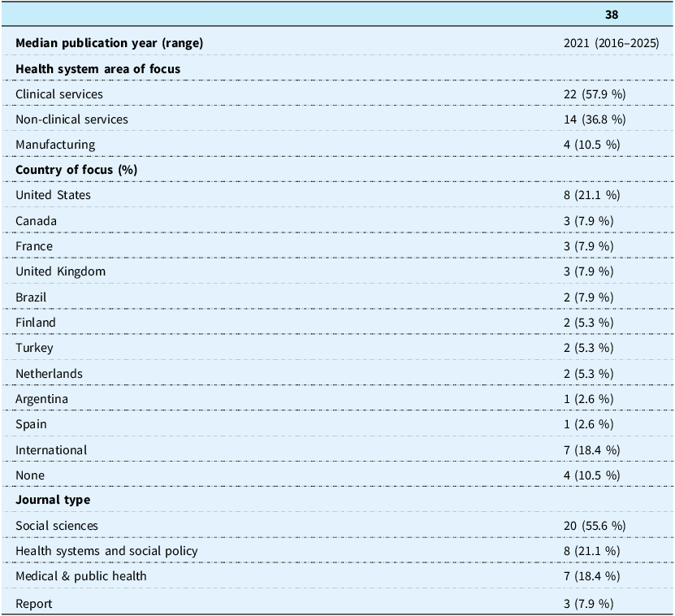Screen dimensions: 675x616
Task: Click the Journal type heading
Action: click(53, 500)
